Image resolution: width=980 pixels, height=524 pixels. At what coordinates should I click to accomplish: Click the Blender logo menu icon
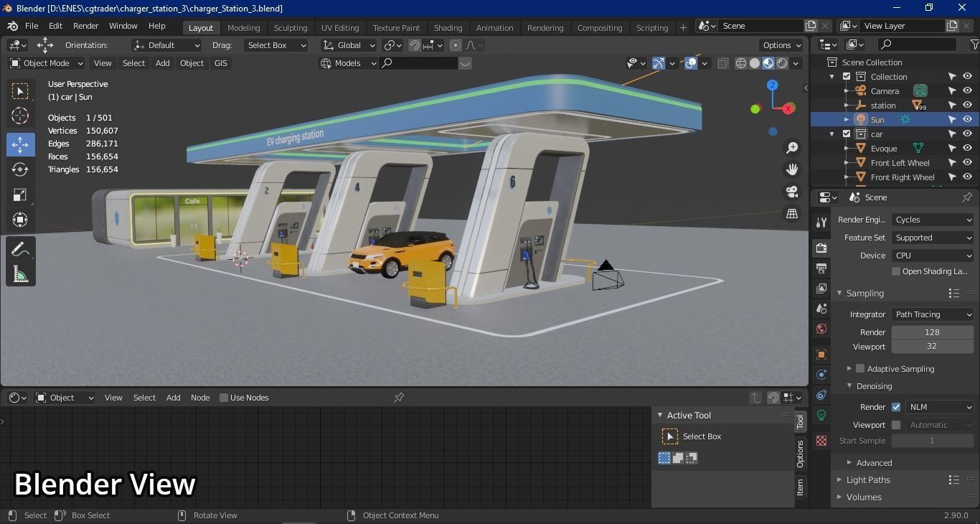coord(12,26)
